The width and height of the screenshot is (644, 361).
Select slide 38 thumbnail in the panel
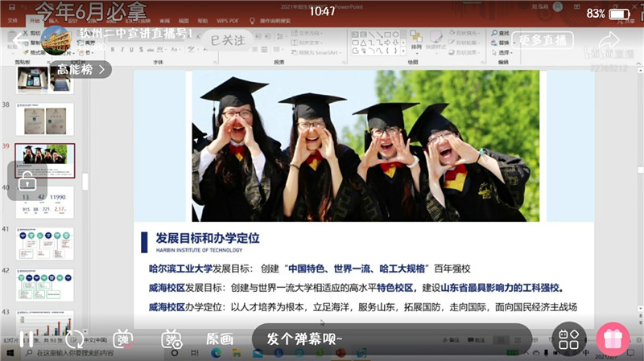45,119
